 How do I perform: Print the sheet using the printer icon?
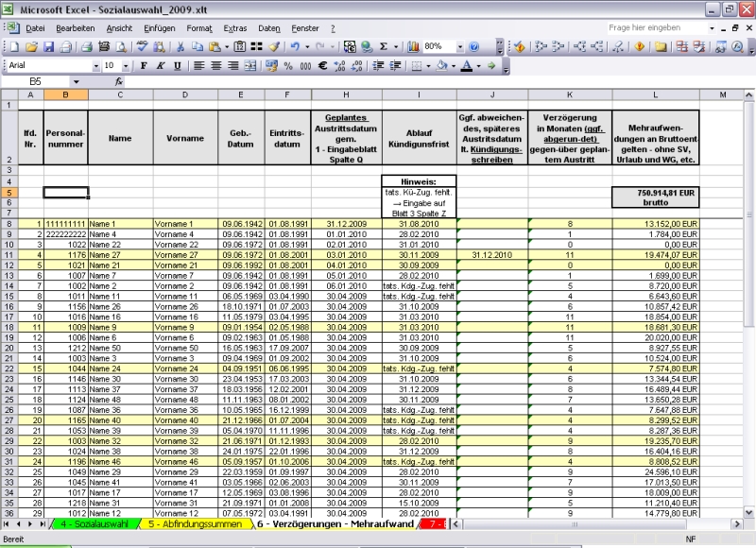87,46
